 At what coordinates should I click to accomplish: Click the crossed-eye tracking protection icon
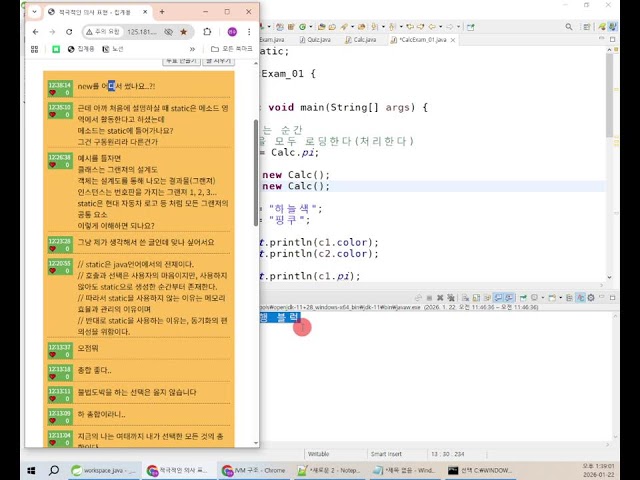click(168, 32)
